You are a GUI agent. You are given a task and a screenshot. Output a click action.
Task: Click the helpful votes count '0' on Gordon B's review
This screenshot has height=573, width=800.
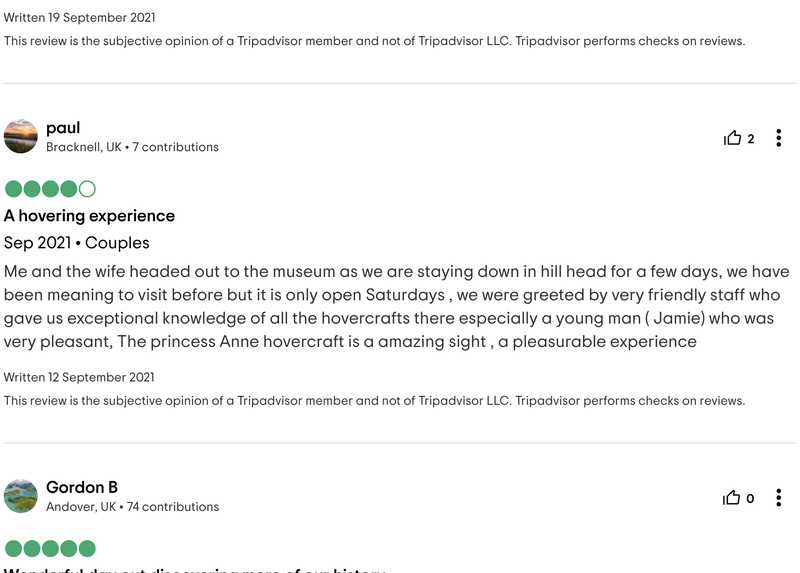750,499
